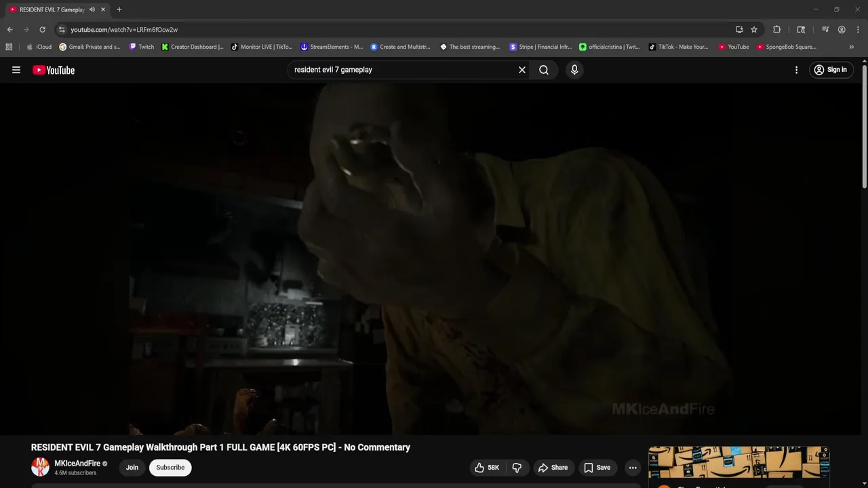The image size is (868, 488).
Task: Open the tab search side panel icon
Action: point(801,30)
